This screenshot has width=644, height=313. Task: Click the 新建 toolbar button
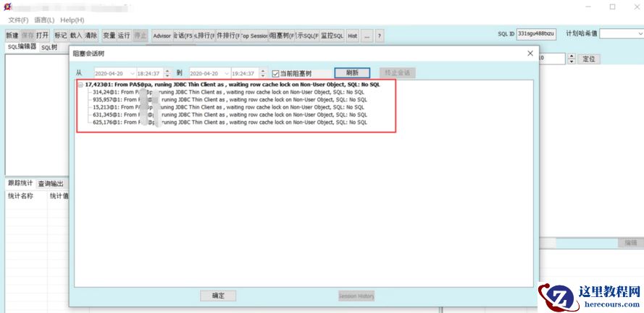point(12,36)
